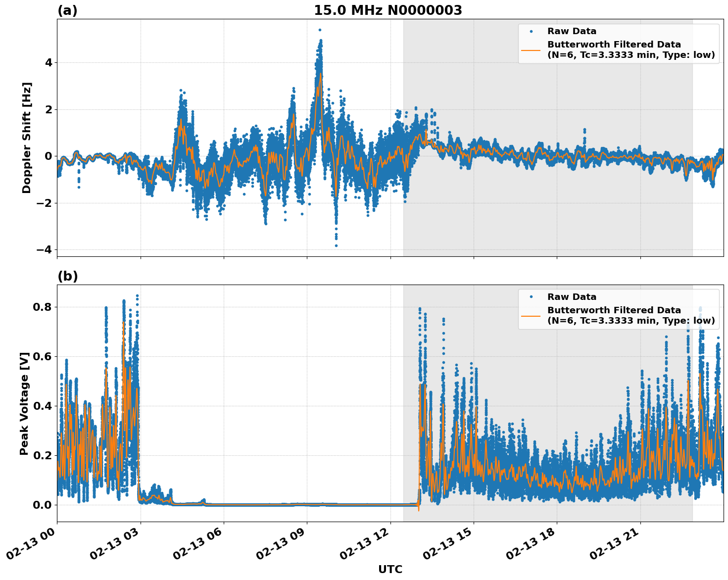Click the blue Raw Data marker in Doppler legend

pyautogui.click(x=531, y=32)
